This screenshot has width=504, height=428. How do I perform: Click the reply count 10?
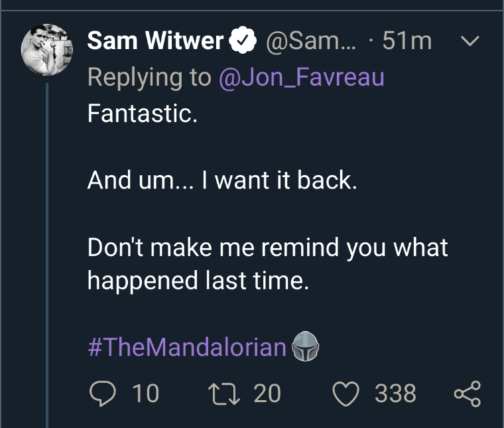tap(146, 393)
